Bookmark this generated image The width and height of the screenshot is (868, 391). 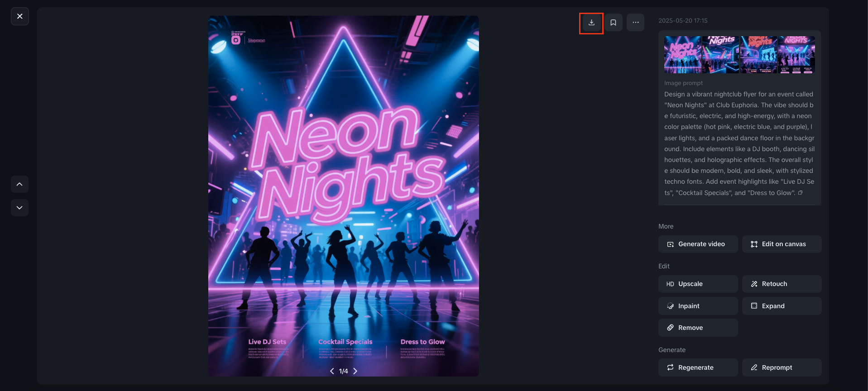613,22
